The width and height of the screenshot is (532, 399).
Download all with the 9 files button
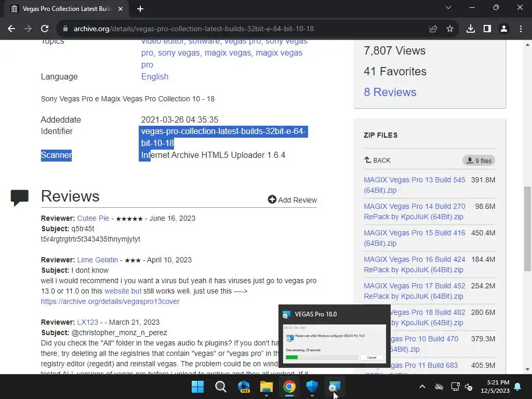pyautogui.click(x=478, y=161)
